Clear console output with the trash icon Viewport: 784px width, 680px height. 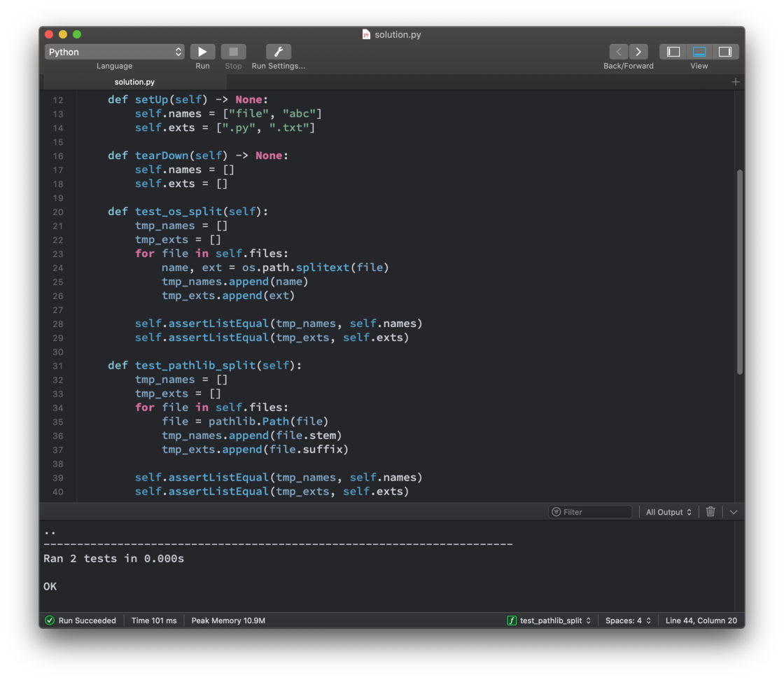pyautogui.click(x=710, y=511)
